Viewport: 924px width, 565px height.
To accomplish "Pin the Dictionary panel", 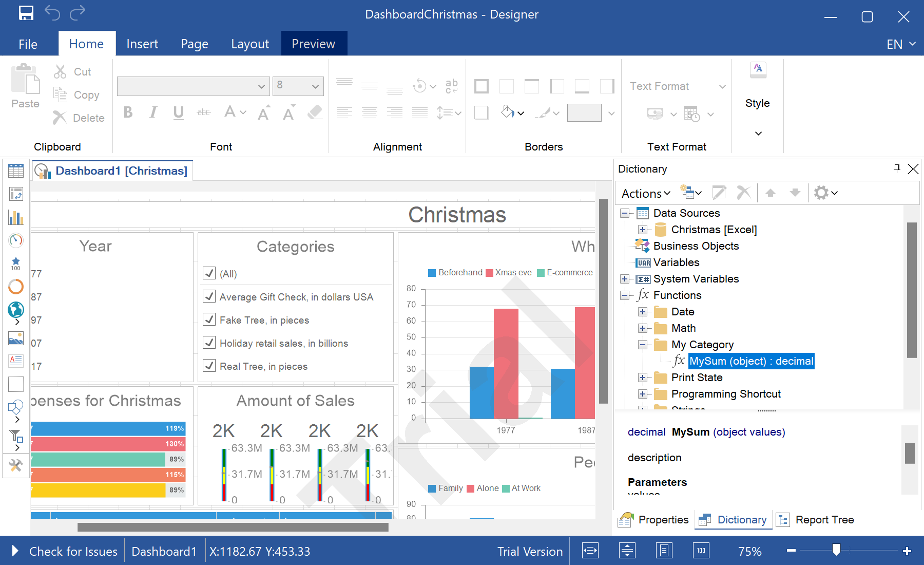I will click(x=897, y=168).
